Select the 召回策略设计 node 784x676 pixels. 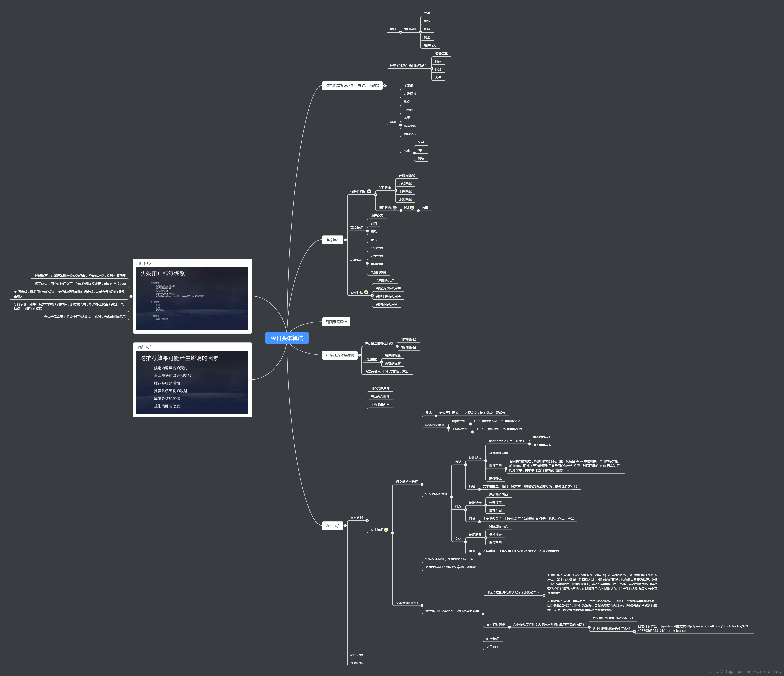coord(336,322)
